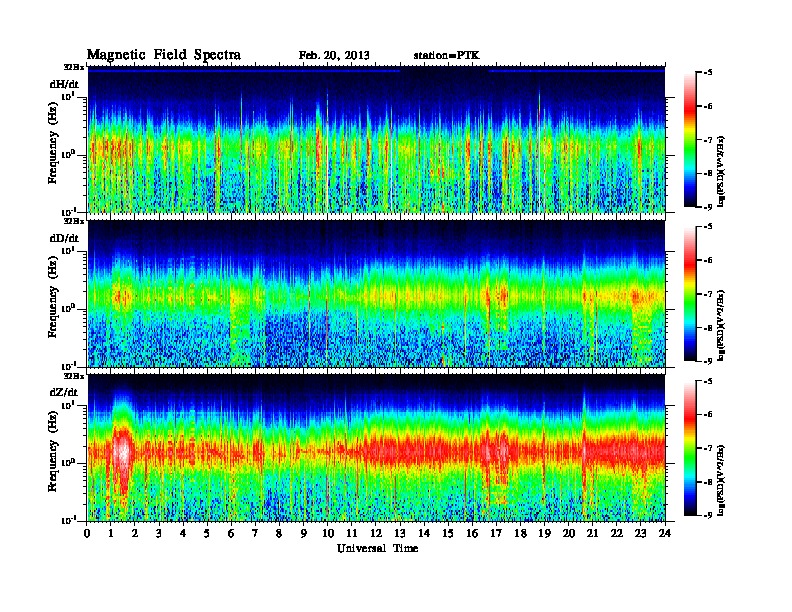The image size is (792, 612).
Task: Click hour 18 on the time axis
Action: click(520, 534)
